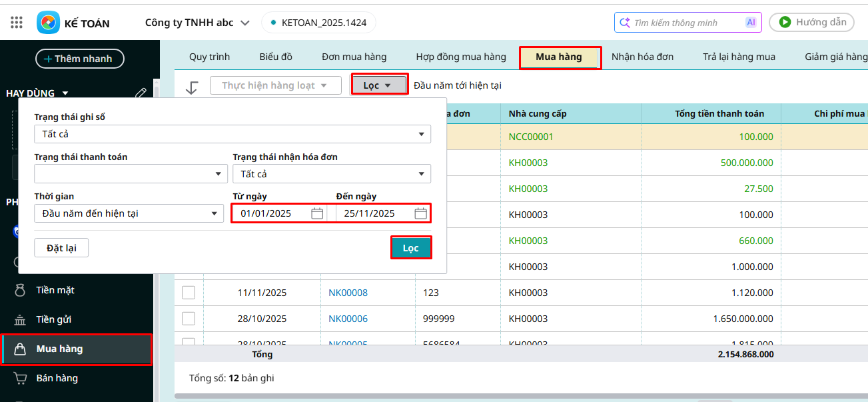Click the Đặt lại reset button

pyautogui.click(x=61, y=248)
